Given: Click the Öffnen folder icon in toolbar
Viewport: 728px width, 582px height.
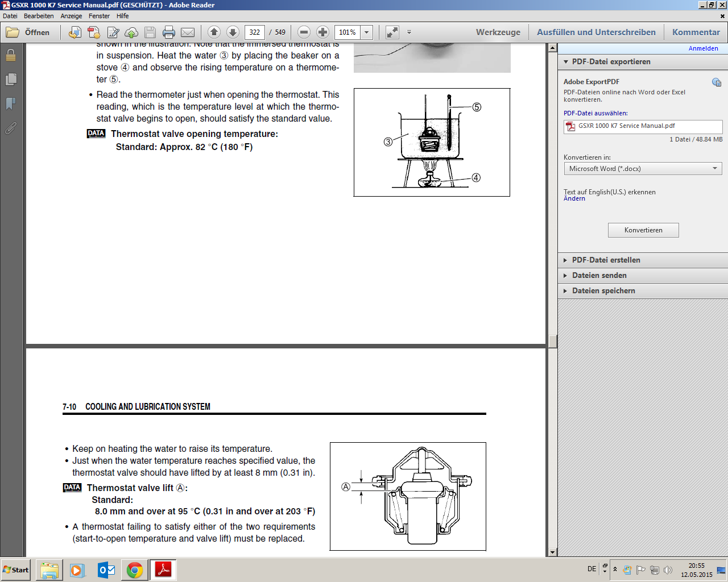Looking at the screenshot, I should point(13,32).
